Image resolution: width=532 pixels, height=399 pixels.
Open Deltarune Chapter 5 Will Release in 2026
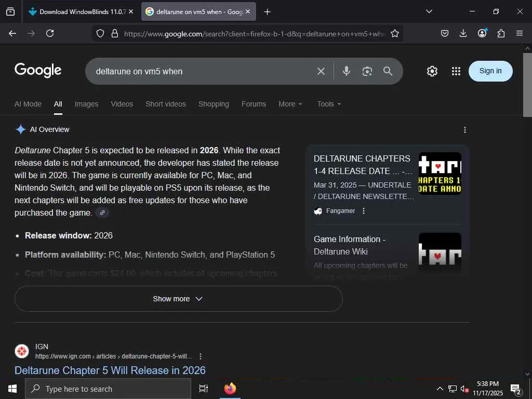coord(110,370)
